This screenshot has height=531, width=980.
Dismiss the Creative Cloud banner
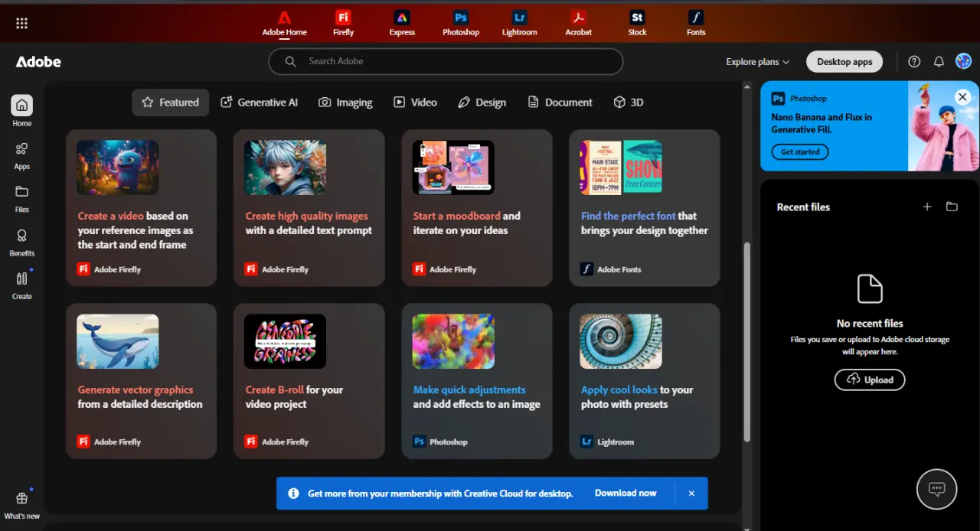coord(691,494)
